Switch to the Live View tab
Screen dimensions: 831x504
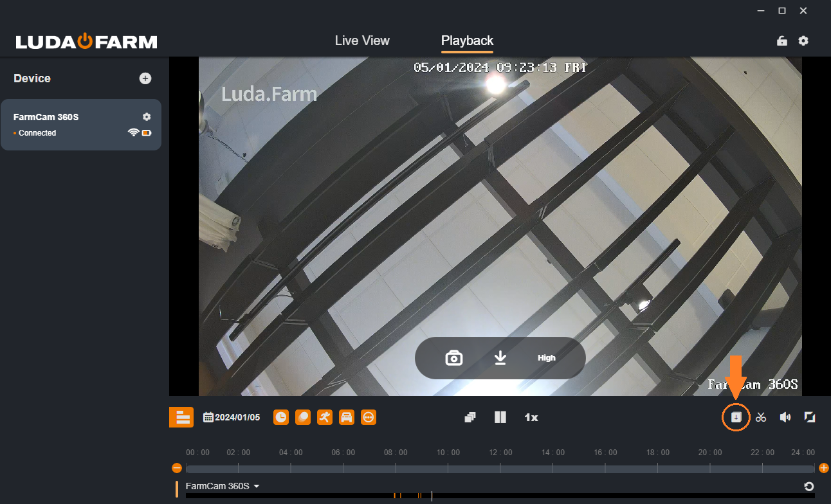click(362, 40)
